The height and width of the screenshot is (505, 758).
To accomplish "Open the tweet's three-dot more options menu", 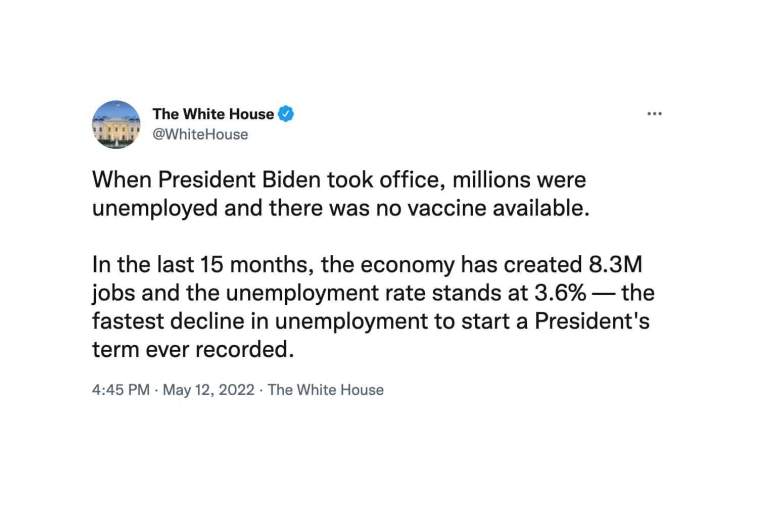I will 654,114.
